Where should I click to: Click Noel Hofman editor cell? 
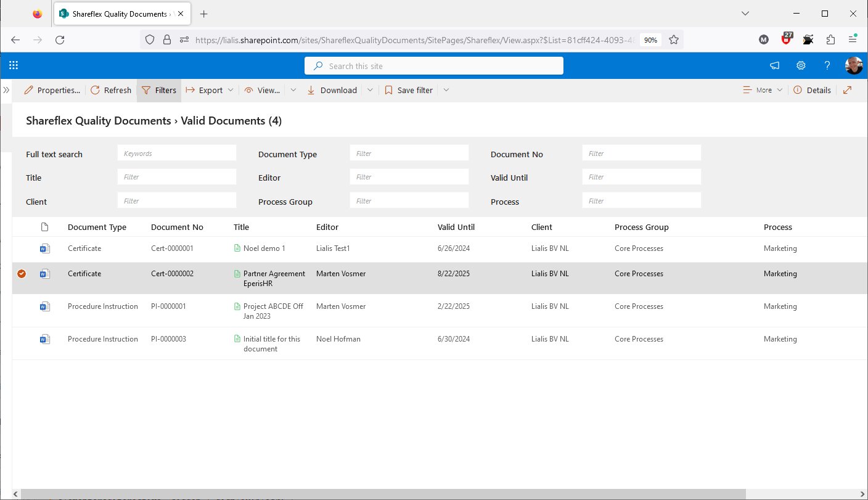[x=338, y=339]
